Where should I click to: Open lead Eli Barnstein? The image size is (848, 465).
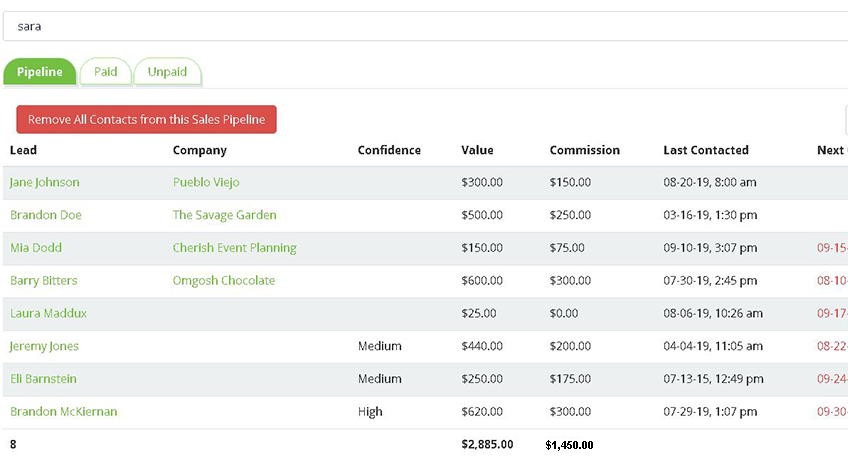(x=44, y=379)
